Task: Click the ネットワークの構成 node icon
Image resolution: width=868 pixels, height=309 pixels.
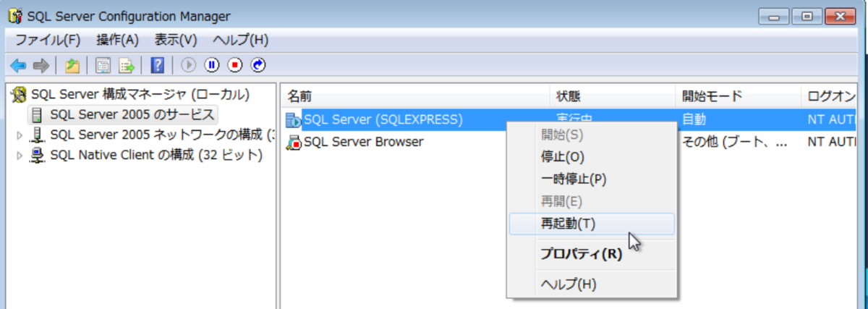Action: tap(38, 135)
